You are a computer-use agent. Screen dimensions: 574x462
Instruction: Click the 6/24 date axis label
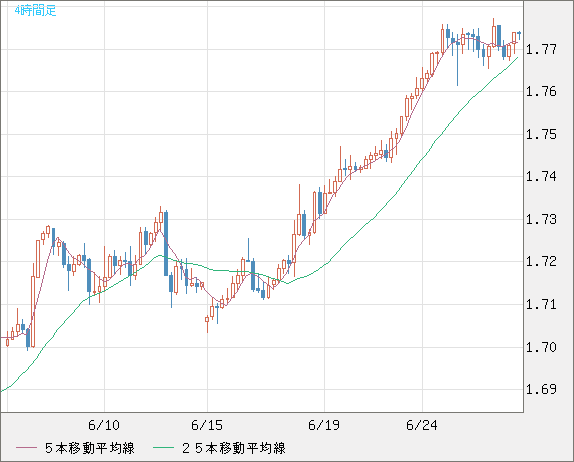[422, 425]
